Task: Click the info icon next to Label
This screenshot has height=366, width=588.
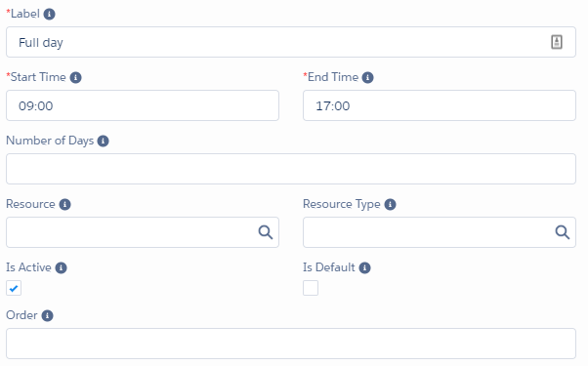Action: tap(49, 15)
